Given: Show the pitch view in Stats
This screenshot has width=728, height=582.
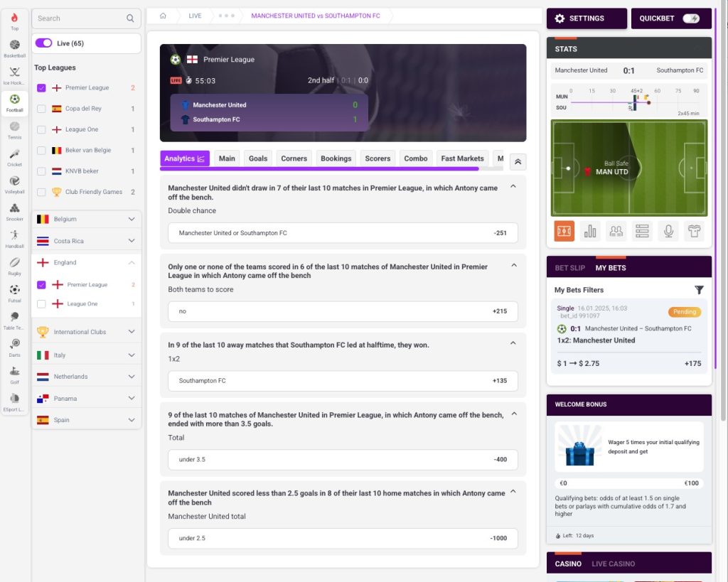Looking at the screenshot, I should point(564,231).
